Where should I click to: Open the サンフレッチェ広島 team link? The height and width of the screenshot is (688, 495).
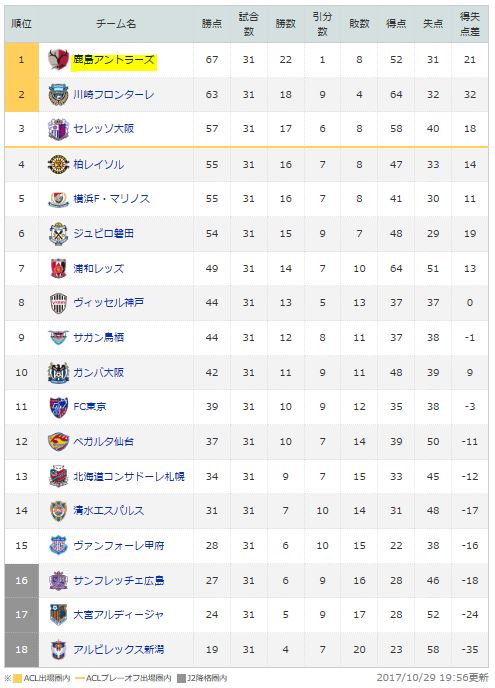(x=119, y=580)
